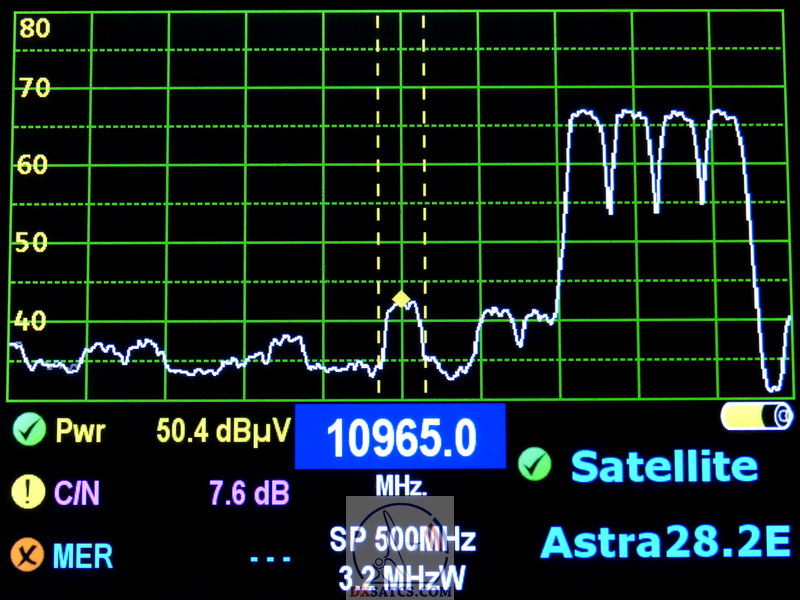Click the 50.4 dBµV power reading
Image resolution: width=800 pixels, height=600 pixels.
coord(223,432)
